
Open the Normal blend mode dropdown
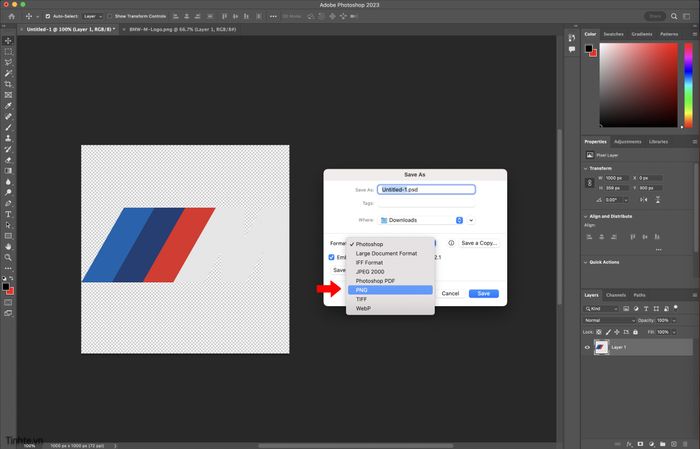click(x=609, y=320)
